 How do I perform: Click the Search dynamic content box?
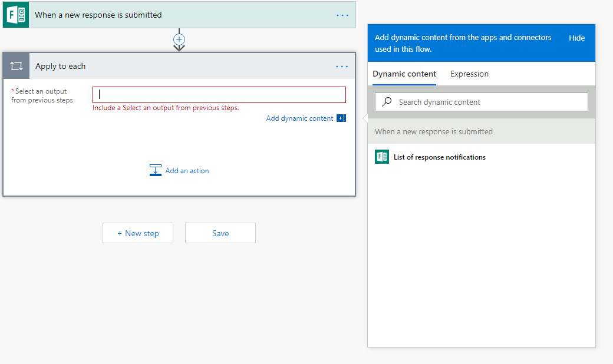click(481, 102)
